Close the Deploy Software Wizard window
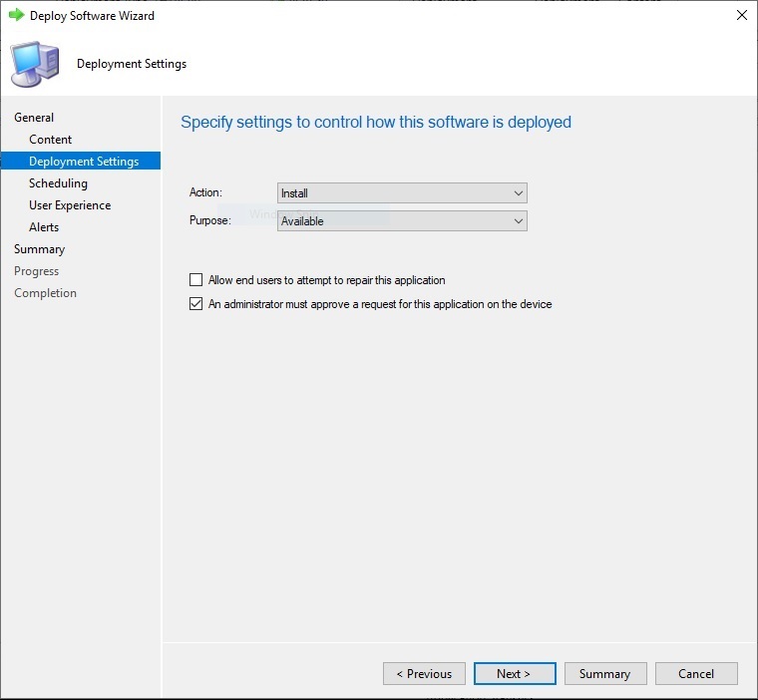Viewport: 758px width, 700px height. tap(741, 16)
